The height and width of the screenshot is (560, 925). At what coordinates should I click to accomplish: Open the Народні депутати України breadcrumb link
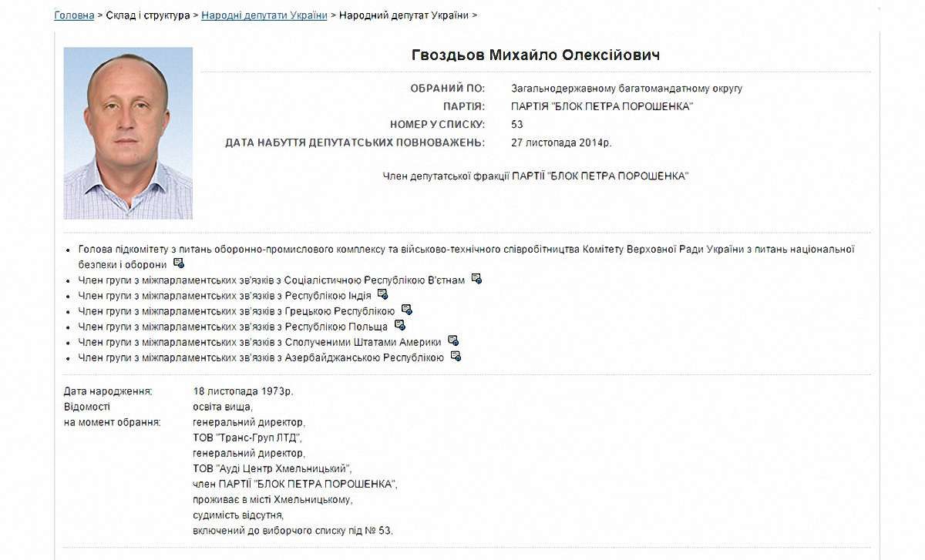point(264,15)
